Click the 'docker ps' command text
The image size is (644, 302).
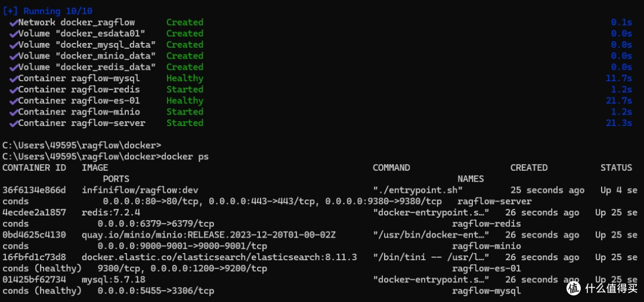pyautogui.click(x=185, y=156)
